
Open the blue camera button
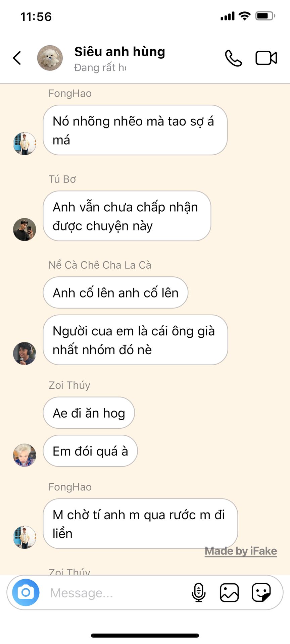point(26,592)
